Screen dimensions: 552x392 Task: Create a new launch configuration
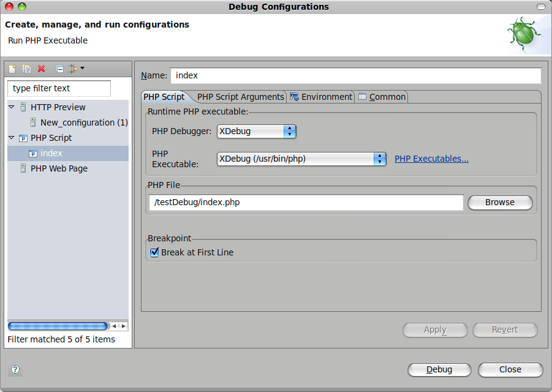(x=12, y=69)
